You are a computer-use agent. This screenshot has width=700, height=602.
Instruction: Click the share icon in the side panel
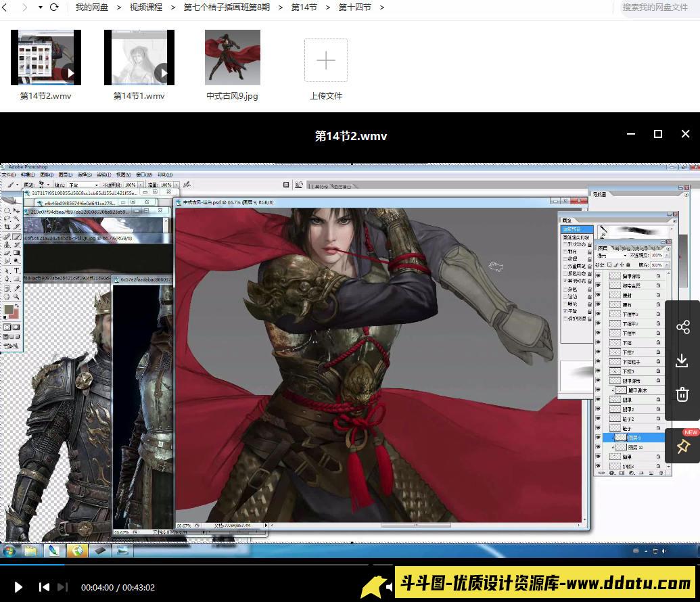tap(682, 327)
